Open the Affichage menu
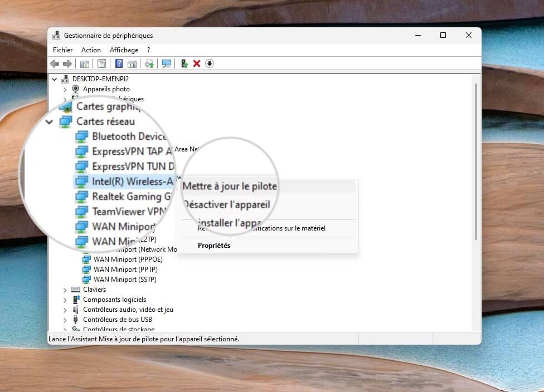Image resolution: width=544 pixels, height=392 pixels. click(x=124, y=50)
